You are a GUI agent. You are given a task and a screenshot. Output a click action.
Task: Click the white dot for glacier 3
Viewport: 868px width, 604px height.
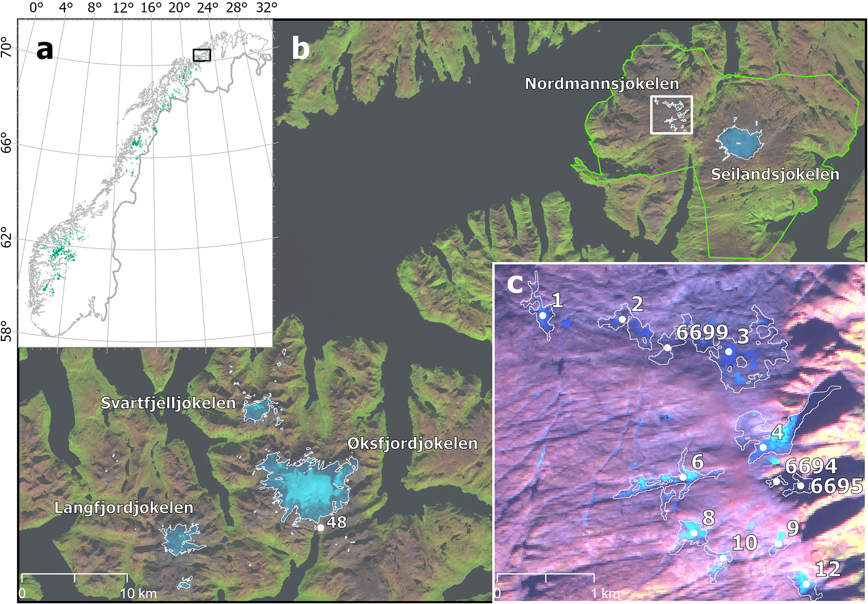pyautogui.click(x=729, y=352)
